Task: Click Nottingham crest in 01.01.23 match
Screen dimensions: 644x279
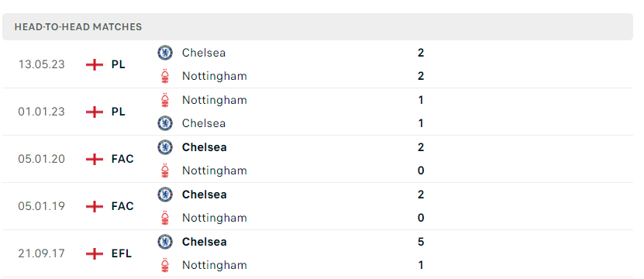Action: coord(165,100)
